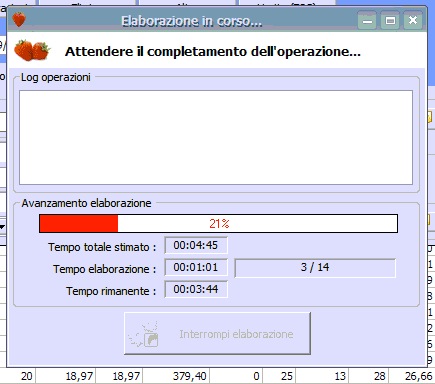Click the Tempo elaborazione label
This screenshot has width=435, height=384.
pyautogui.click(x=105, y=269)
